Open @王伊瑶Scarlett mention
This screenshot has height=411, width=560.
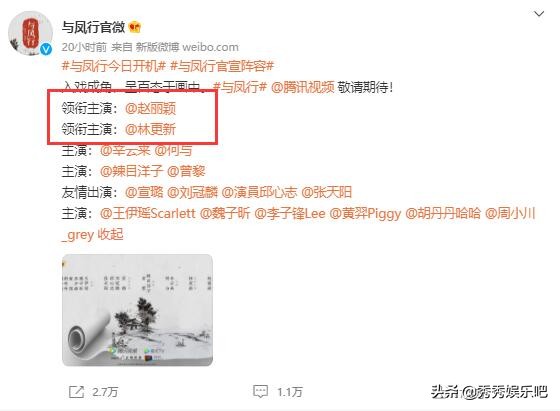coord(148,214)
